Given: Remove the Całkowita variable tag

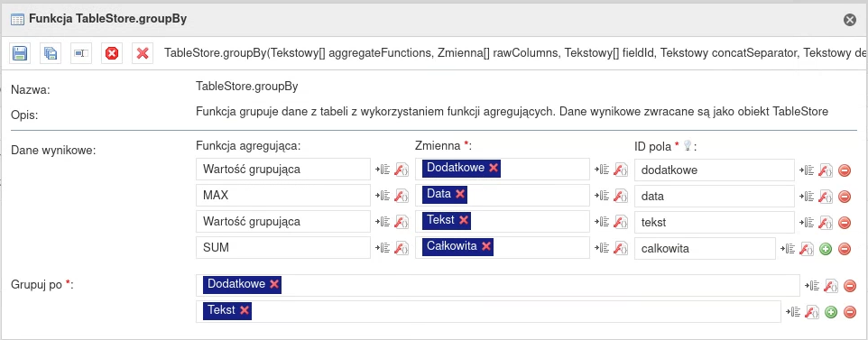Looking at the screenshot, I should click(486, 246).
